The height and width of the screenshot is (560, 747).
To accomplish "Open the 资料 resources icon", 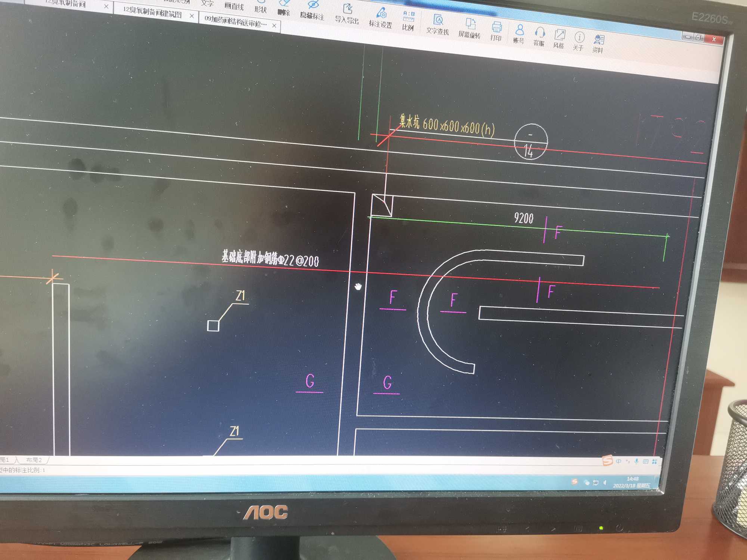I will click(x=598, y=44).
